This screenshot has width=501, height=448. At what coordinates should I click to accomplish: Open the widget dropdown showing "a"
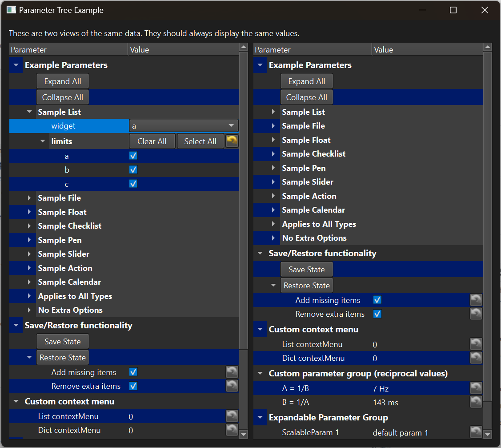tap(184, 126)
